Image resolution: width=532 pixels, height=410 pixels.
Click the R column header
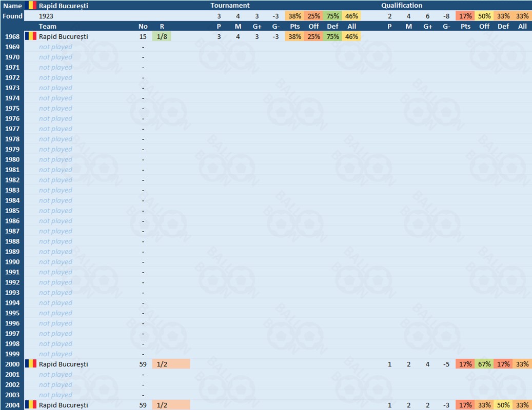162,26
